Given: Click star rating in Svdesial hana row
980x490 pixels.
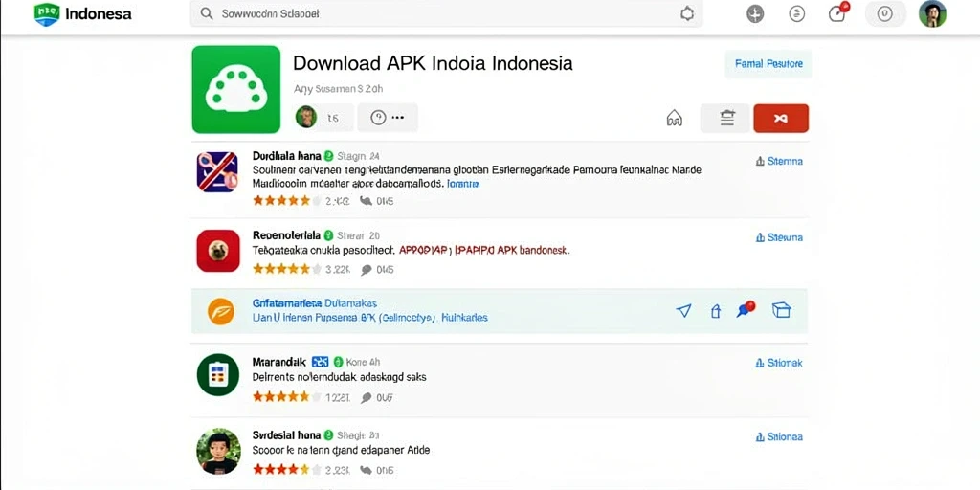Looking at the screenshot, I should point(286,469).
